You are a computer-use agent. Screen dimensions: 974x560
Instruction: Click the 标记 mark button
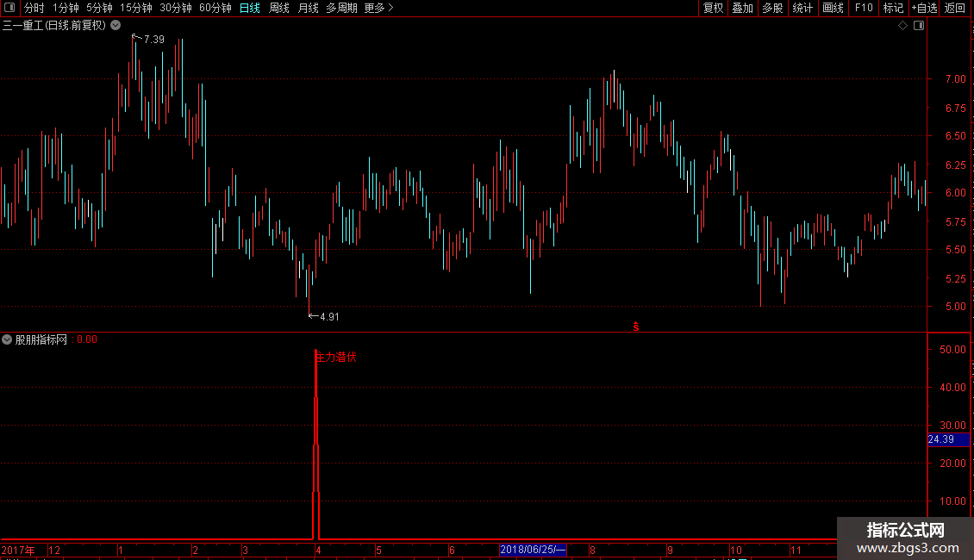click(x=893, y=8)
